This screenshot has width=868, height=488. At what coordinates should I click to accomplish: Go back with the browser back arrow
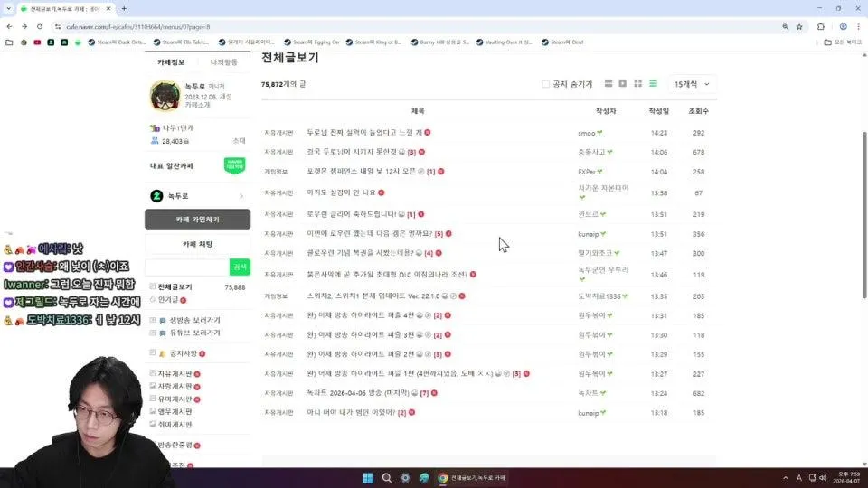[9, 26]
